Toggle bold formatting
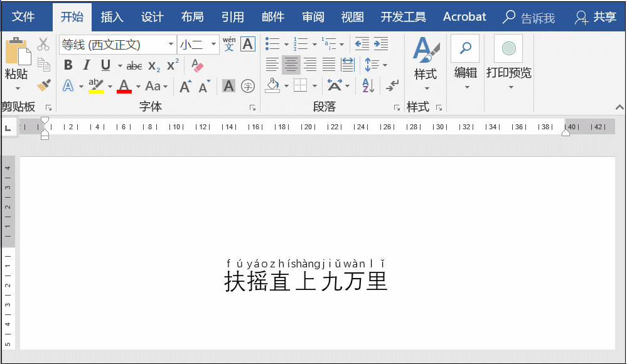This screenshot has width=627, height=364. pyautogui.click(x=68, y=65)
